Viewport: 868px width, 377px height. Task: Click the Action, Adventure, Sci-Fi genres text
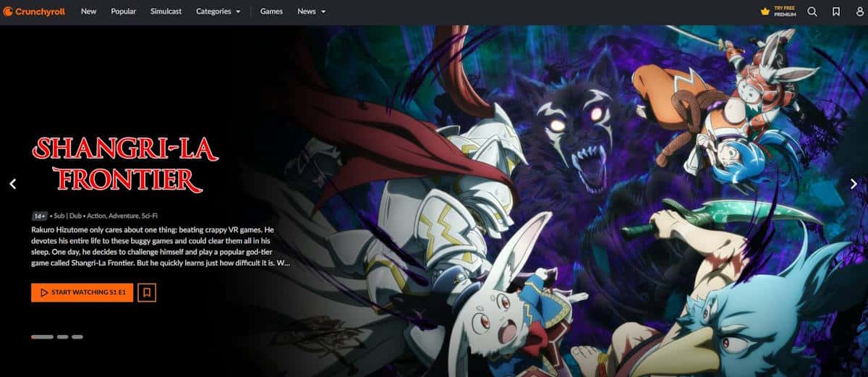tap(122, 216)
